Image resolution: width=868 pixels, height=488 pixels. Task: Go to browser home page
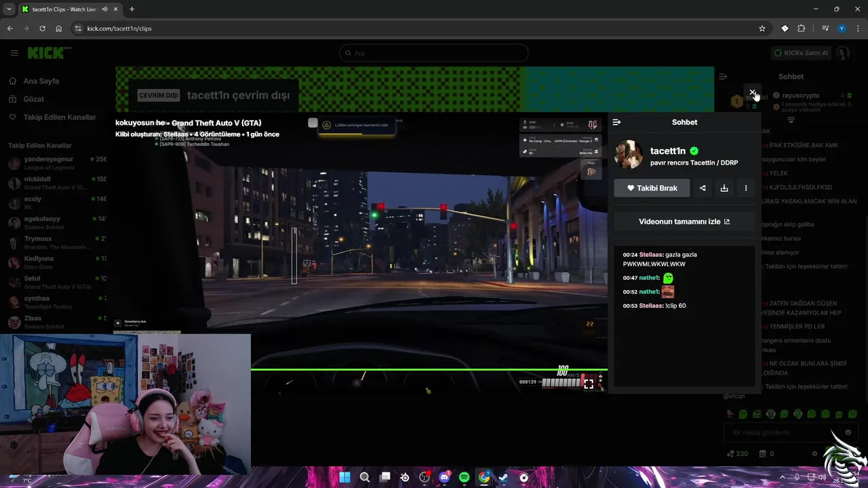click(x=59, y=28)
